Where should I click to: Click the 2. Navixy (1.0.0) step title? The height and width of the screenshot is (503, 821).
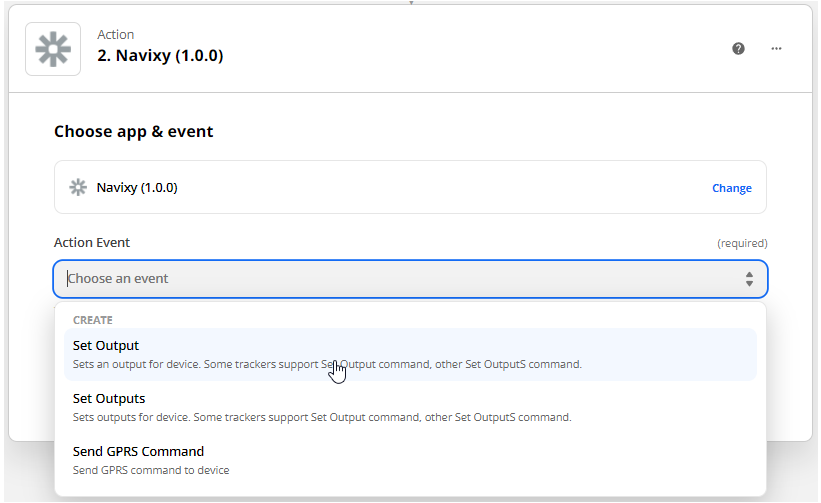click(160, 55)
